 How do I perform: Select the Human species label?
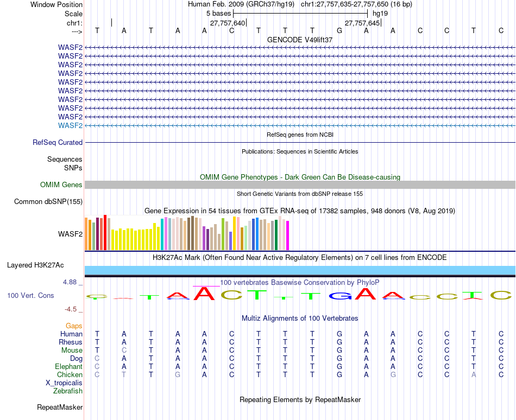(71, 334)
